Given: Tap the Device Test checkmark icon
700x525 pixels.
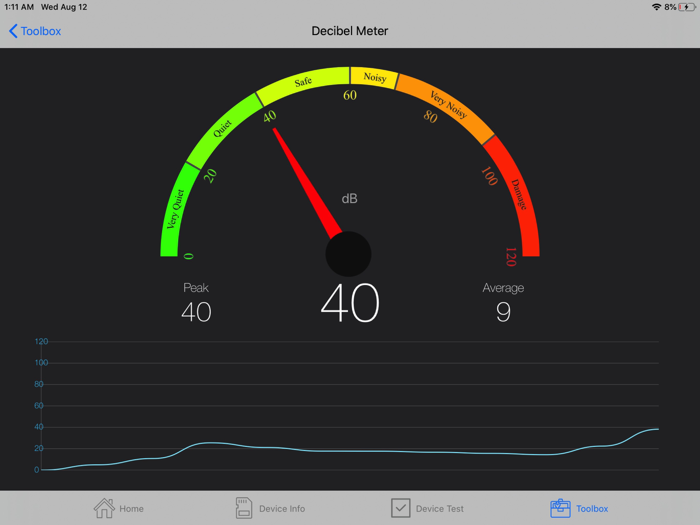Looking at the screenshot, I should point(400,508).
